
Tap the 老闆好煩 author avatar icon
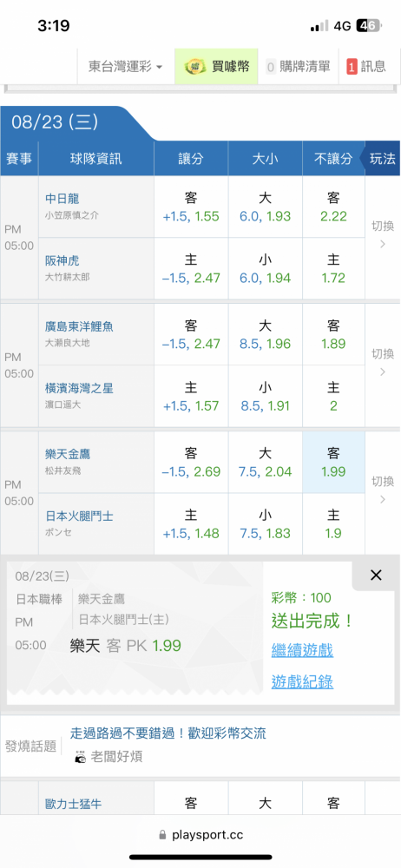click(81, 757)
